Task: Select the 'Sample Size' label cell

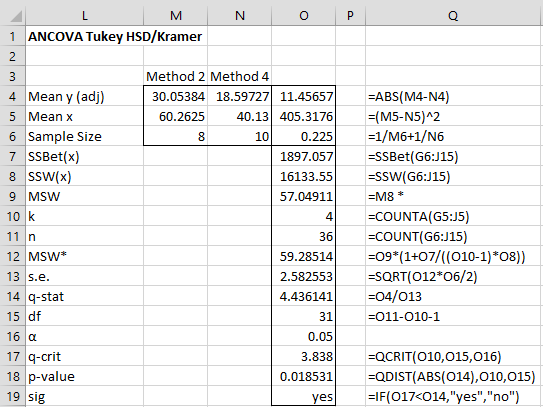Action: (x=84, y=136)
